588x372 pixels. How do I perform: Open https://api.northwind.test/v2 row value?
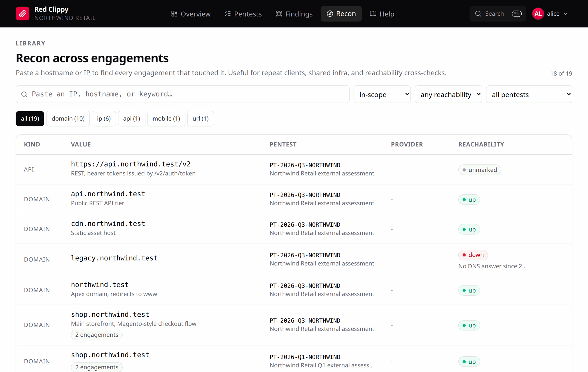point(131,164)
